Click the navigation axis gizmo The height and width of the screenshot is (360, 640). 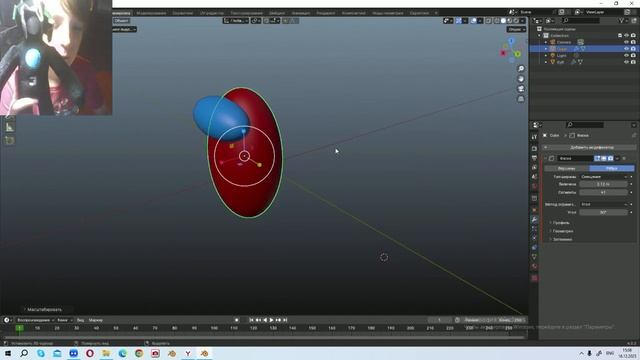pyautogui.click(x=511, y=50)
